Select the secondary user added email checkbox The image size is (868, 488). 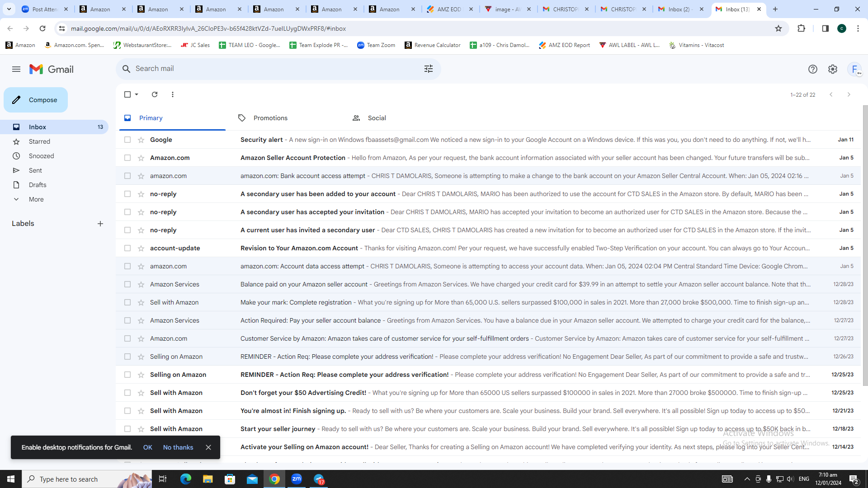127,194
